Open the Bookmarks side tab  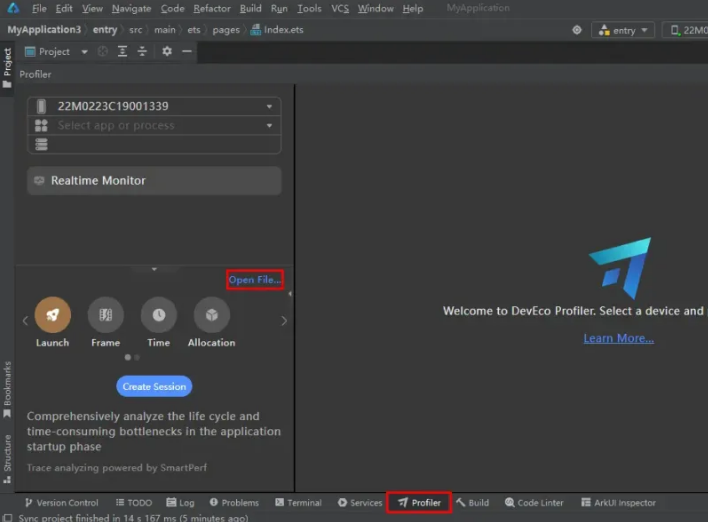click(x=7, y=389)
